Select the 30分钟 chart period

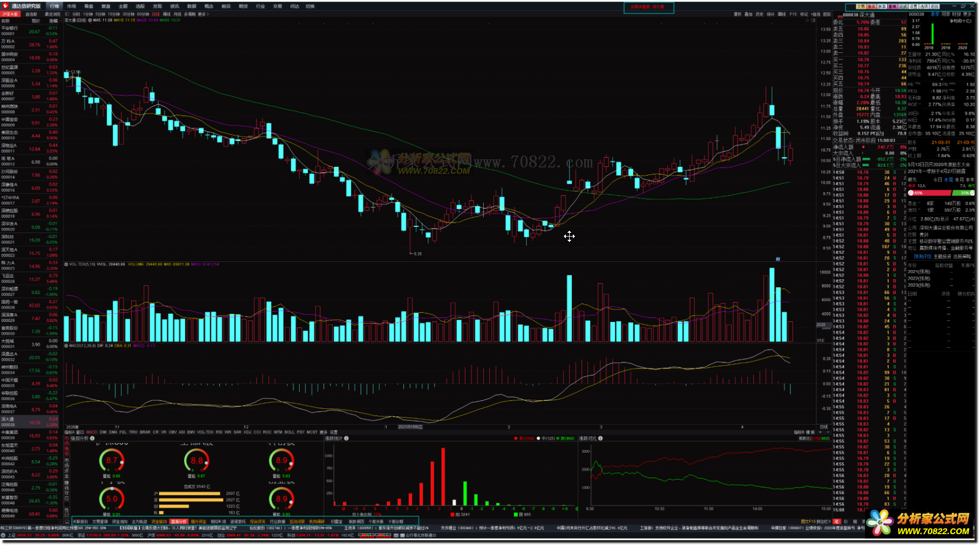point(129,14)
